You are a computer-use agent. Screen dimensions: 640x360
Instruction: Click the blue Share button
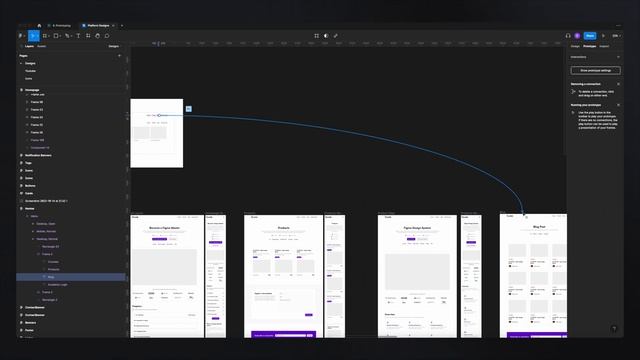pos(590,36)
